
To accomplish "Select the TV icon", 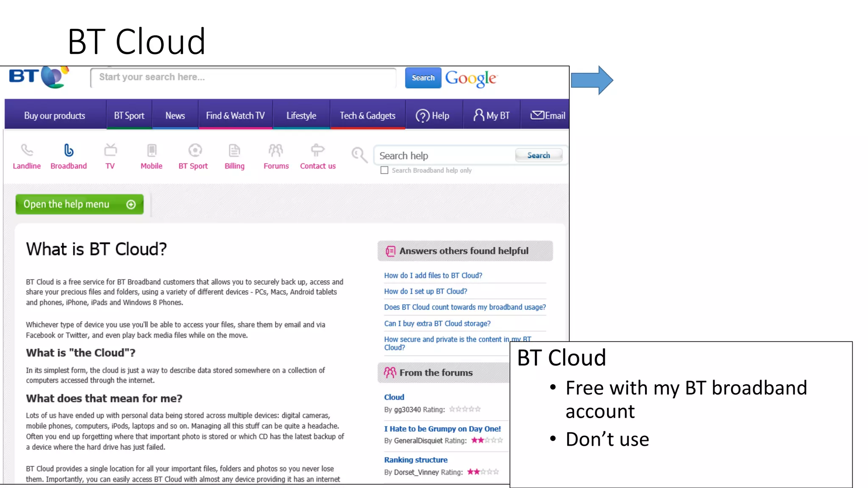I will 110,150.
